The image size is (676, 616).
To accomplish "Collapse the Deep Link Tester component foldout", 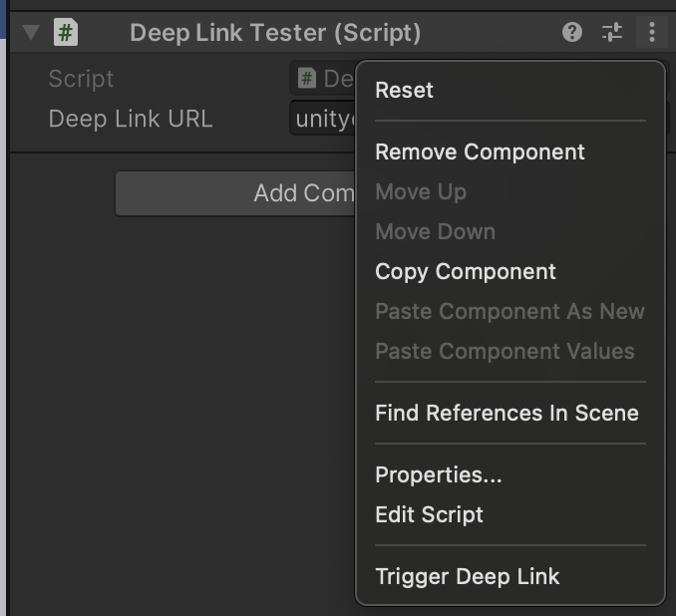I will (x=31, y=33).
